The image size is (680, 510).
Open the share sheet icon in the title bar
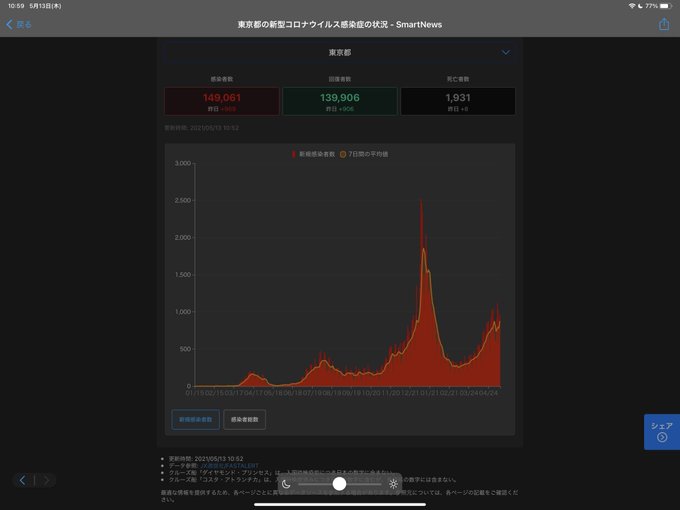click(664, 24)
